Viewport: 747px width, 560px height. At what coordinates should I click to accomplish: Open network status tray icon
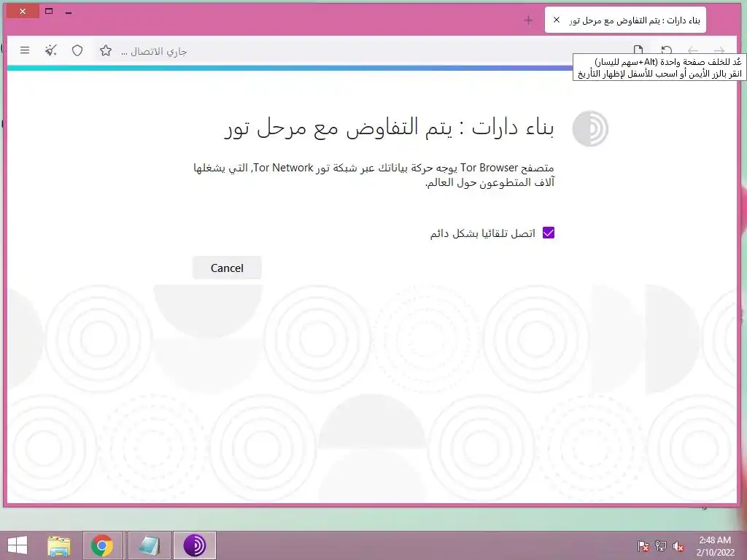661,545
